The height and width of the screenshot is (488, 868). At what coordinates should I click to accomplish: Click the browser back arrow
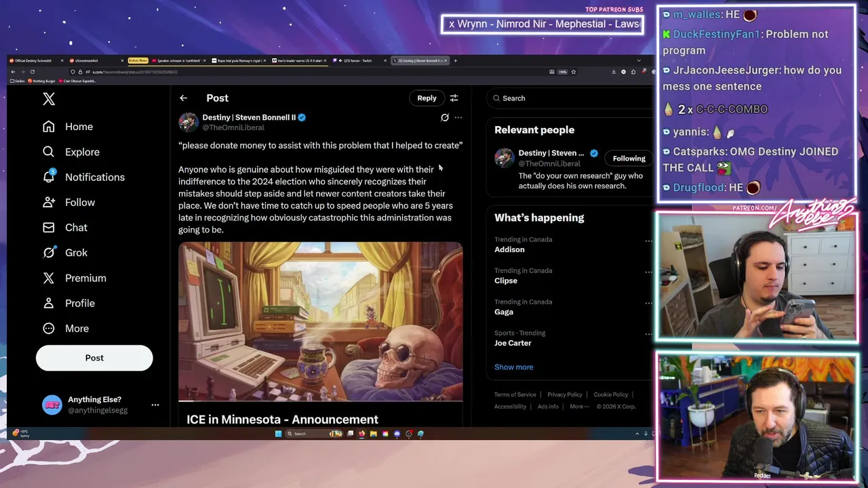coord(13,72)
